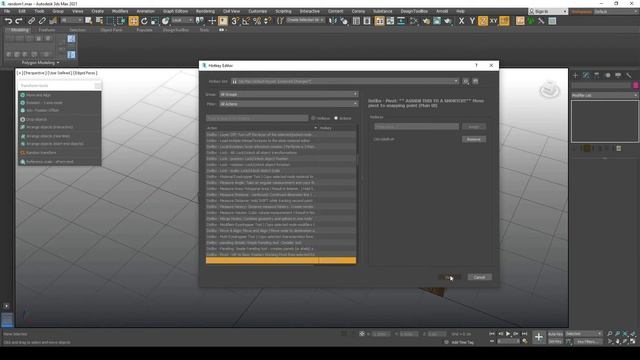Click the Use Pivot Point Center icon
This screenshot has width=640, height=360.
coord(200,21)
